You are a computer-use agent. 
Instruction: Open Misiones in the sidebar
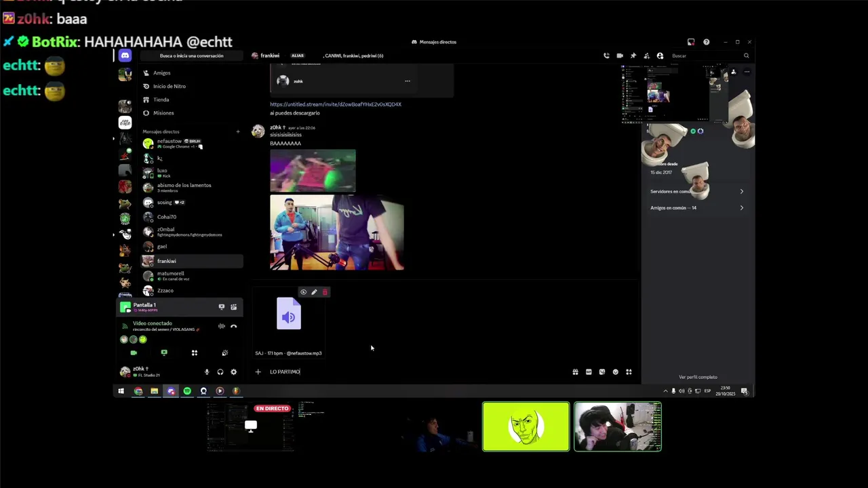pos(192,113)
